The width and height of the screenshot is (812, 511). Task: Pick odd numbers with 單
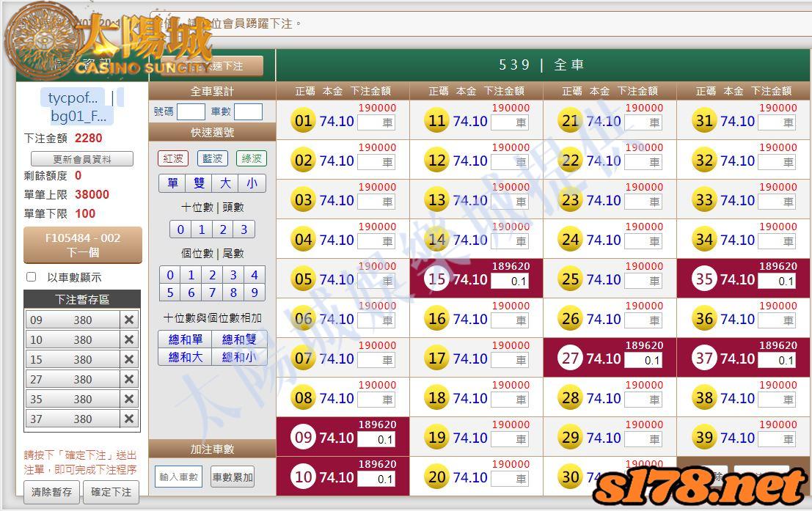click(172, 183)
